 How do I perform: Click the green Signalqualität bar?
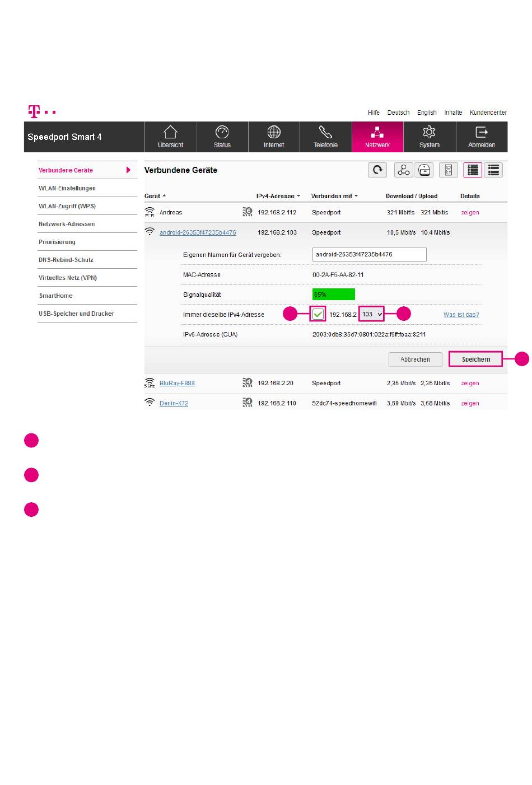tap(334, 295)
